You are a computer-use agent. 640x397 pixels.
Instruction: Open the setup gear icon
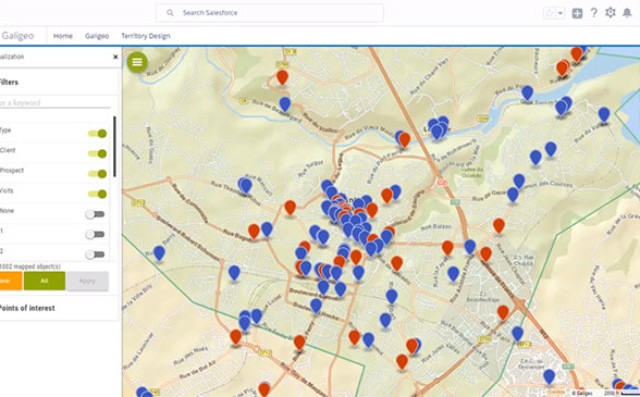click(x=610, y=13)
